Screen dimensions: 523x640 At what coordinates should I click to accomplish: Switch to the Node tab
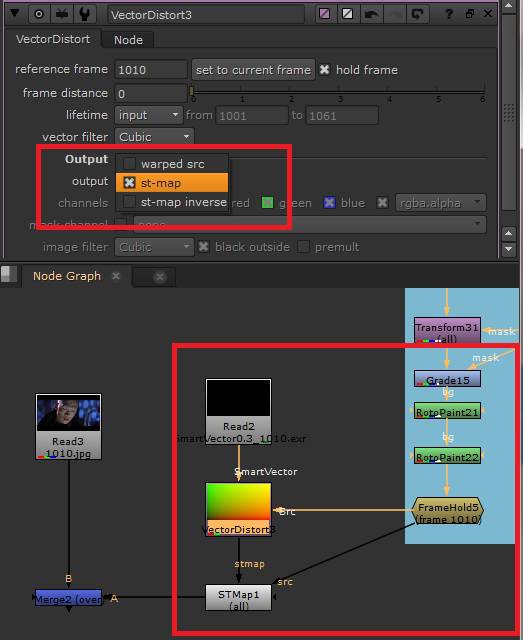point(128,40)
